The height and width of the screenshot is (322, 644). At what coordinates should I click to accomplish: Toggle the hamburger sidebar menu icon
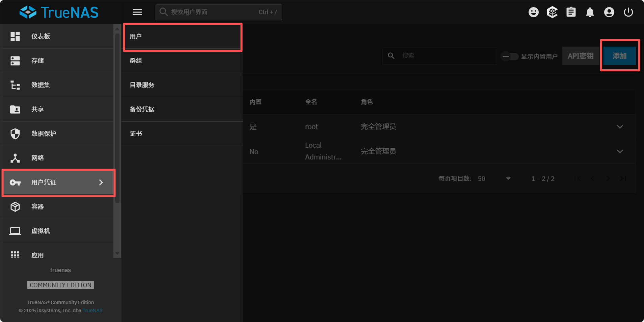coord(137,13)
